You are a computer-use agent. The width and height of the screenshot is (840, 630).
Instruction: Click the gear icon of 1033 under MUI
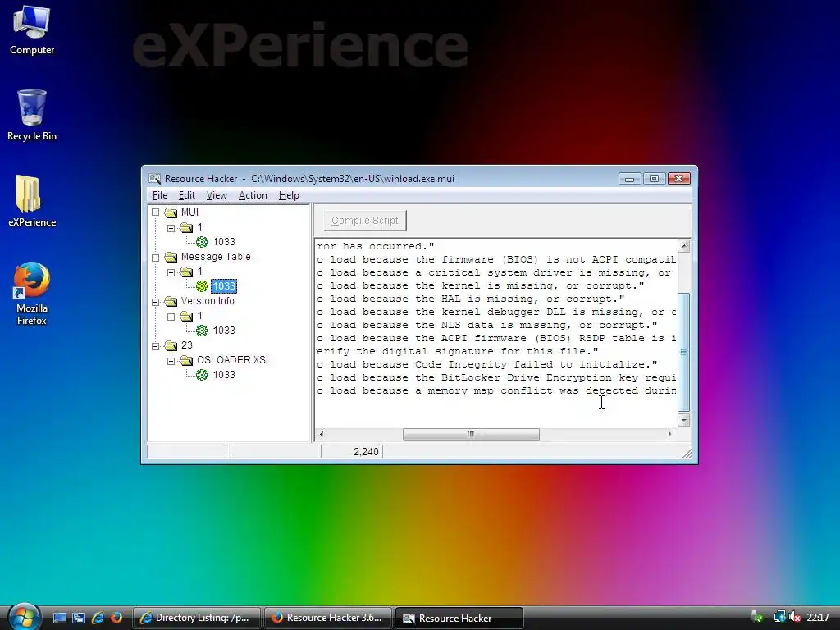(202, 242)
